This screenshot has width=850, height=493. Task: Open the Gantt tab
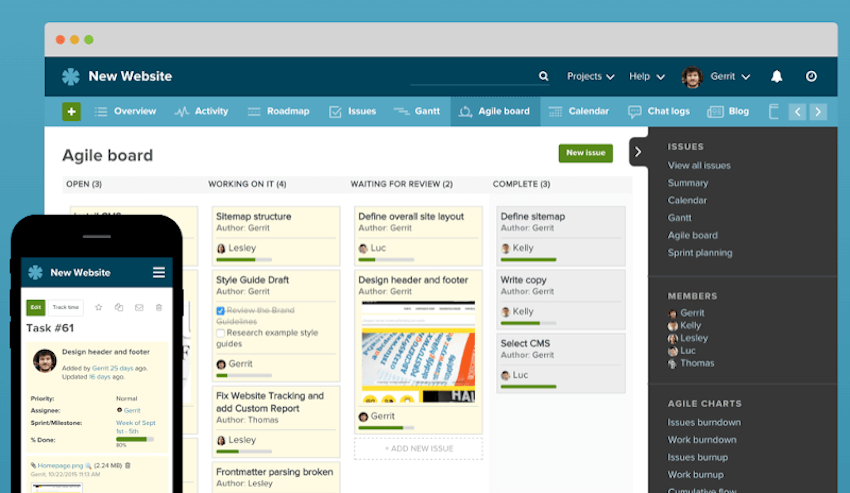(x=416, y=111)
